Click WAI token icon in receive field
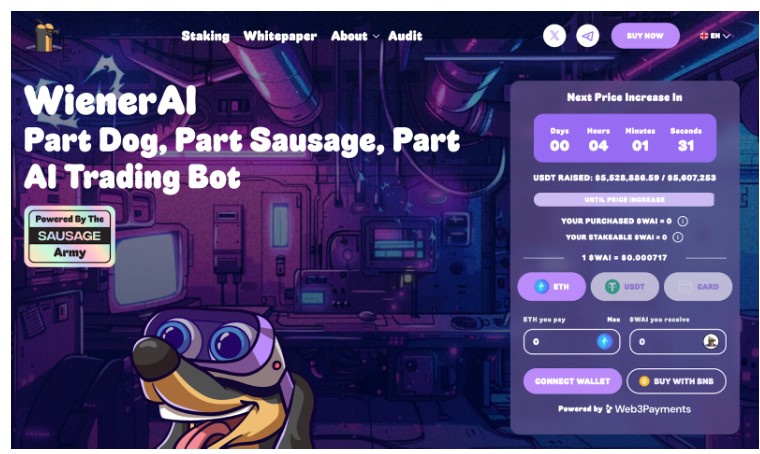 point(711,342)
